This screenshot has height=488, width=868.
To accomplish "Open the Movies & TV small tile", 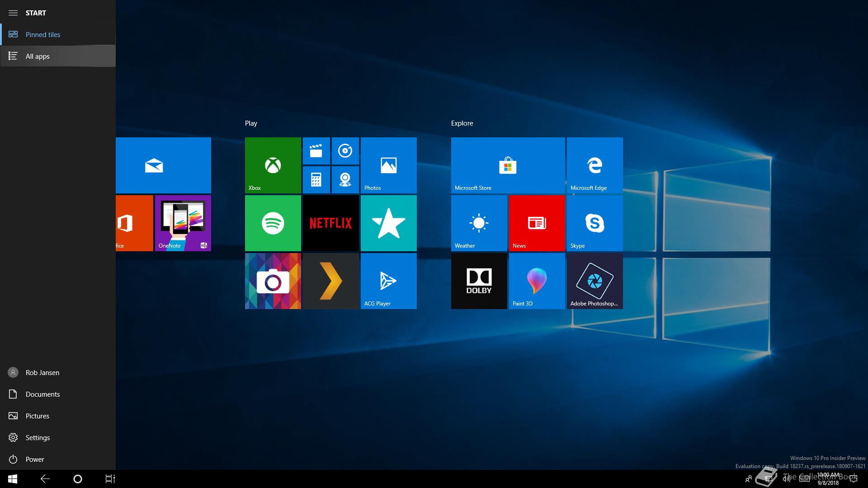I will pos(316,151).
